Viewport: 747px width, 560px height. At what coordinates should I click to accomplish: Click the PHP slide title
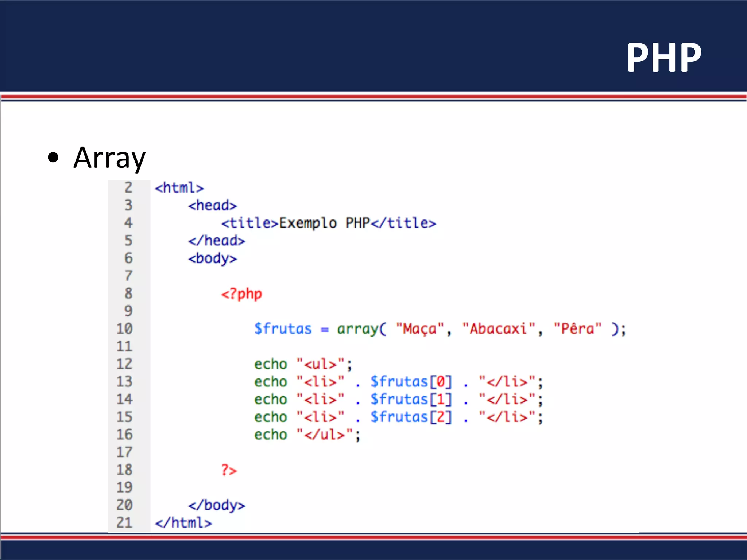[664, 57]
